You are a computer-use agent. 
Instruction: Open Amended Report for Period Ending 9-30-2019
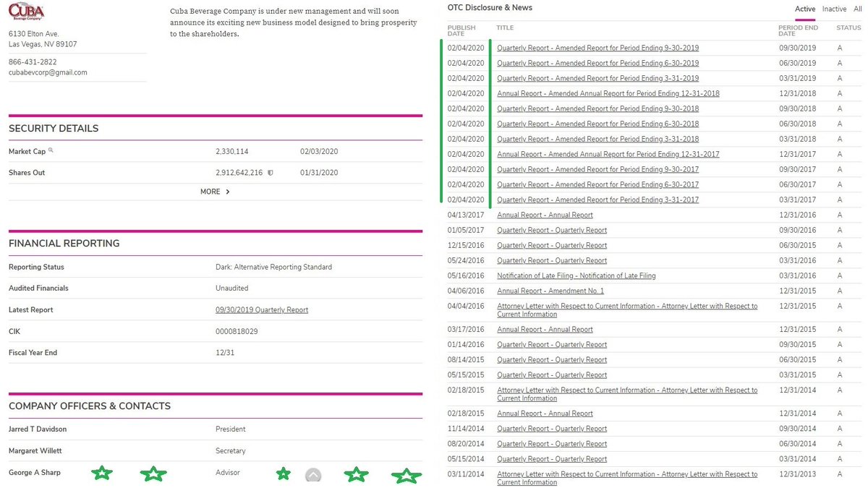[597, 48]
